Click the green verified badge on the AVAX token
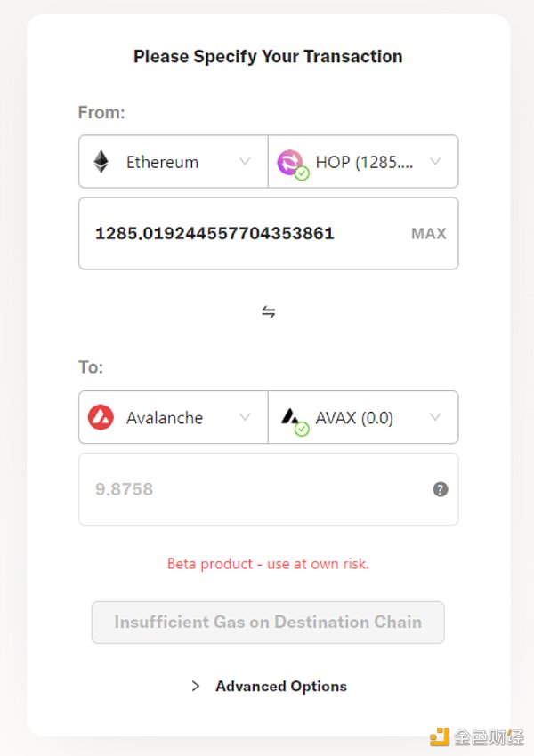534x756 pixels. (x=302, y=429)
